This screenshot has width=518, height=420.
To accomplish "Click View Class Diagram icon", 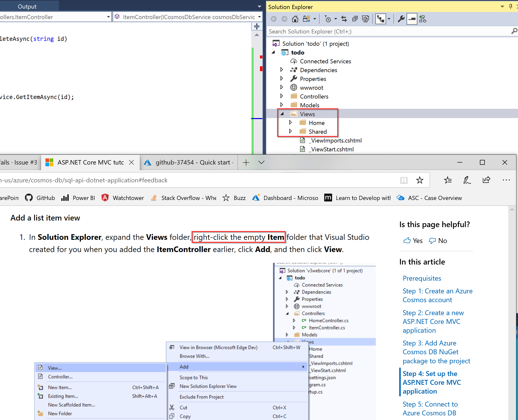I will tap(422, 19).
